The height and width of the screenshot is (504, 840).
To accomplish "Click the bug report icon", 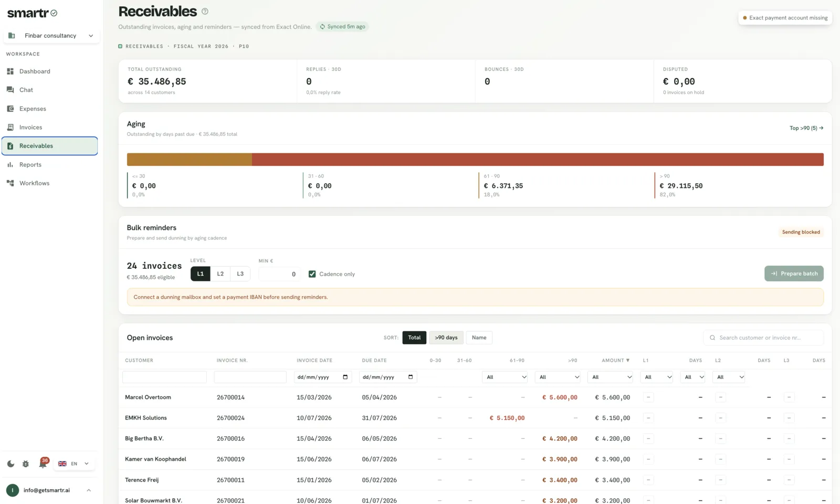I will 26,464.
